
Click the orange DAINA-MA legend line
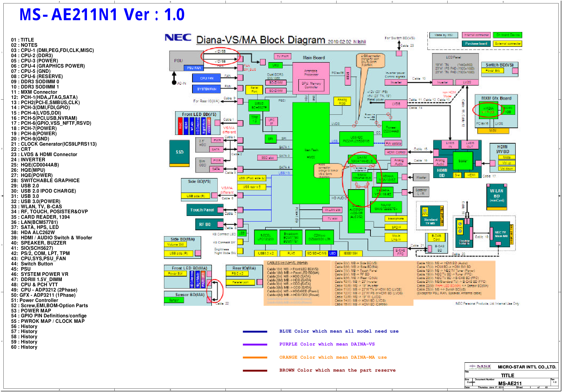point(255,358)
